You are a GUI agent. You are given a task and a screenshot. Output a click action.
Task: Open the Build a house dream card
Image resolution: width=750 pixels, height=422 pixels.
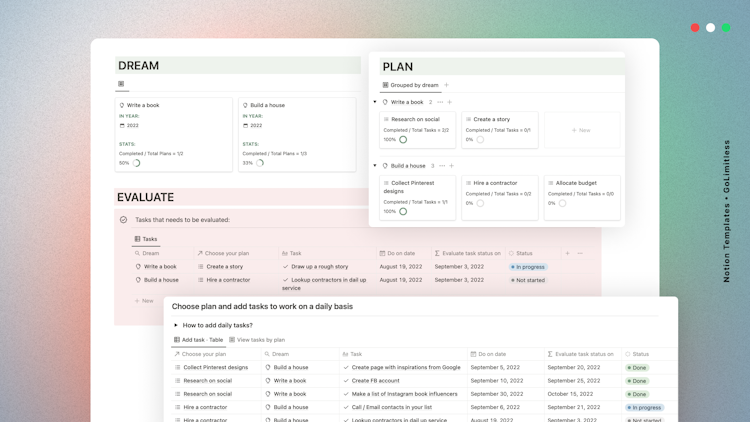[297, 134]
